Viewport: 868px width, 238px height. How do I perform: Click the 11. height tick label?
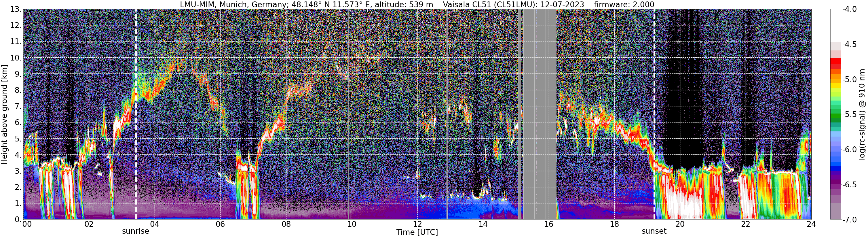coord(16,42)
